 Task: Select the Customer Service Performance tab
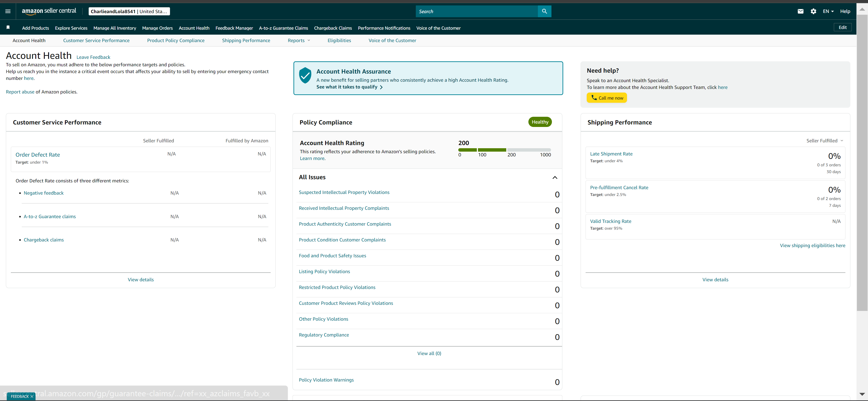[96, 41]
